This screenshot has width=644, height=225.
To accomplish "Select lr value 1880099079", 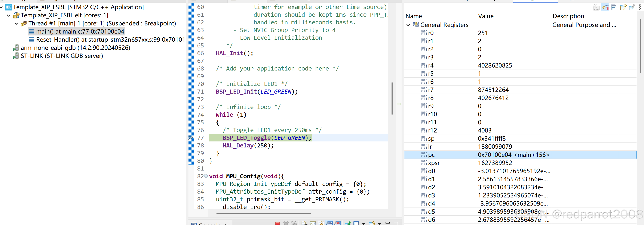I will pyautogui.click(x=495, y=147).
